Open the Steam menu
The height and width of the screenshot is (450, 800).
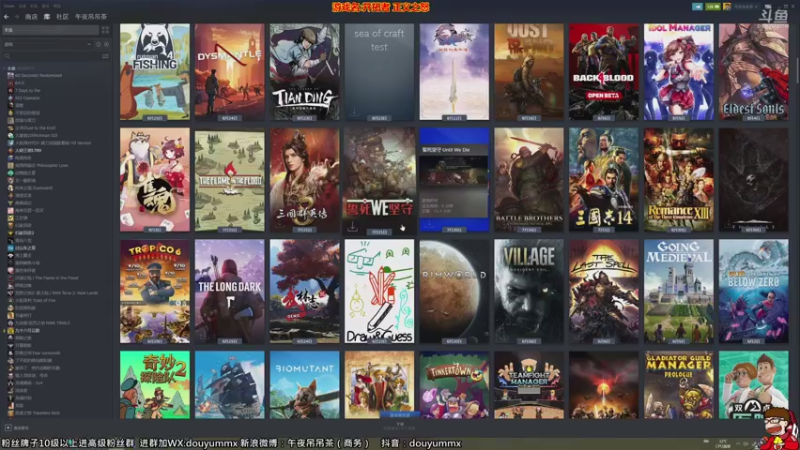(x=9, y=6)
